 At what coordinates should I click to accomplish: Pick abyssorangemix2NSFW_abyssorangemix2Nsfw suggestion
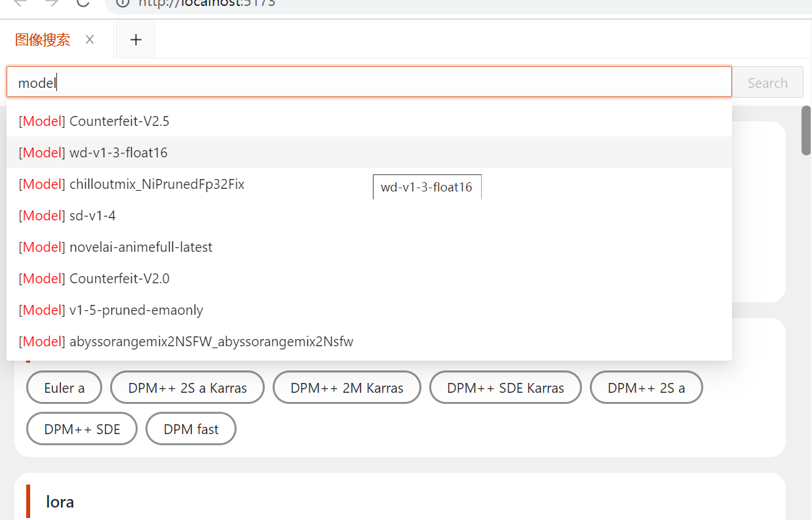coord(369,341)
